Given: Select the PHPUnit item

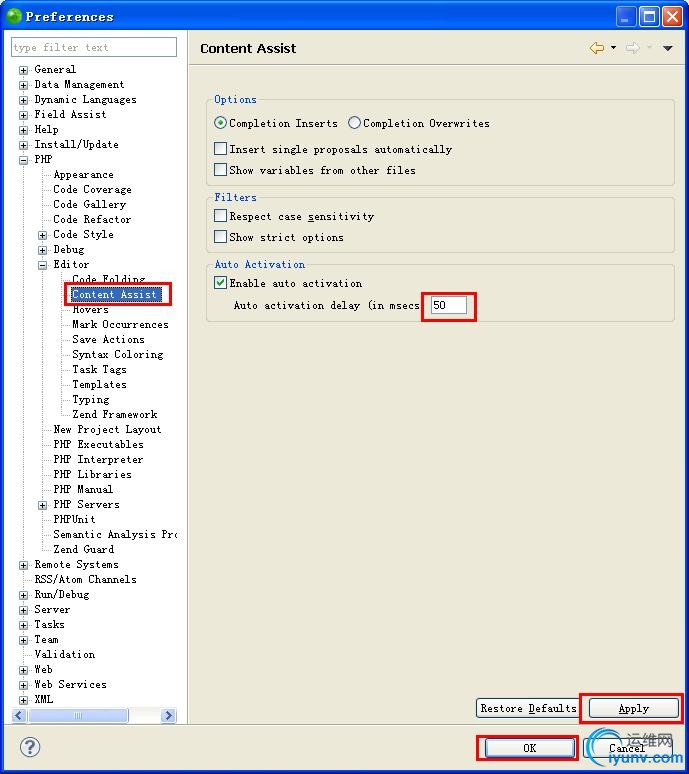Looking at the screenshot, I should click(75, 519).
